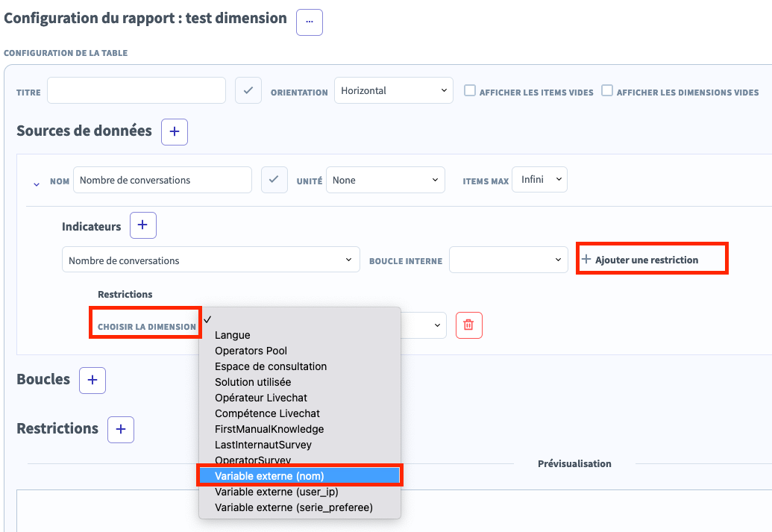Add a loop via Boucles plus button
Screen dimensions: 772x532
(x=92, y=380)
